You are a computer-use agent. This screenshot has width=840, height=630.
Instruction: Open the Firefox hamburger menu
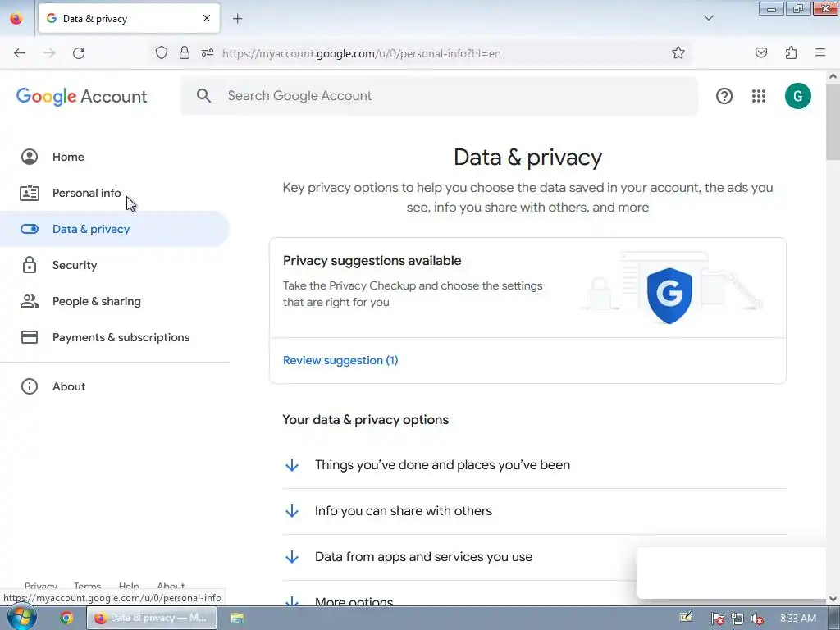click(820, 53)
